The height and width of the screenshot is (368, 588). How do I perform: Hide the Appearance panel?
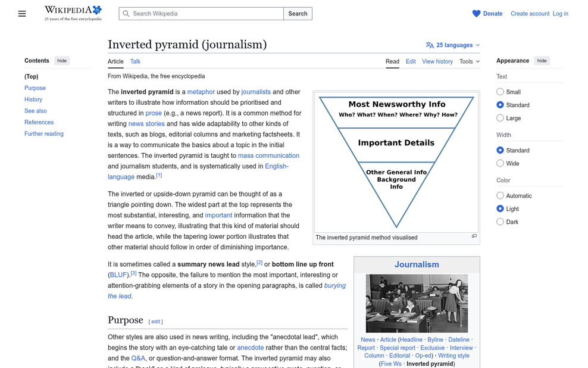tap(542, 61)
